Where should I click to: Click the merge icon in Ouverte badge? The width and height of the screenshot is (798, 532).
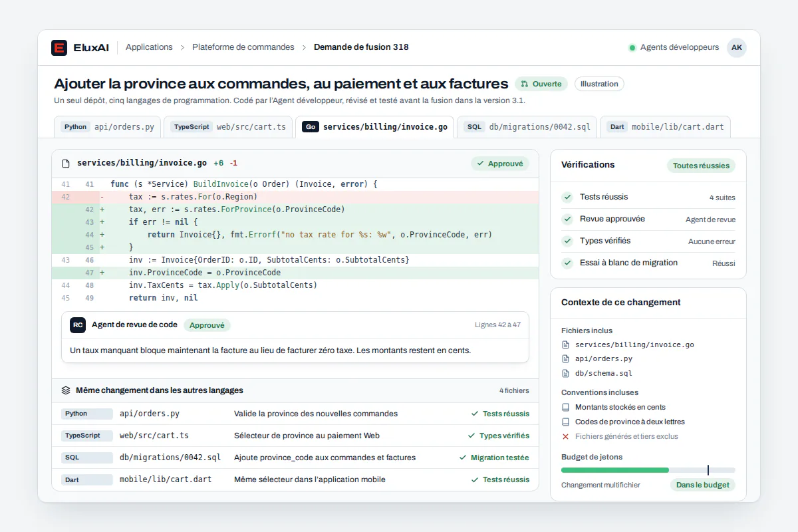pyautogui.click(x=525, y=84)
